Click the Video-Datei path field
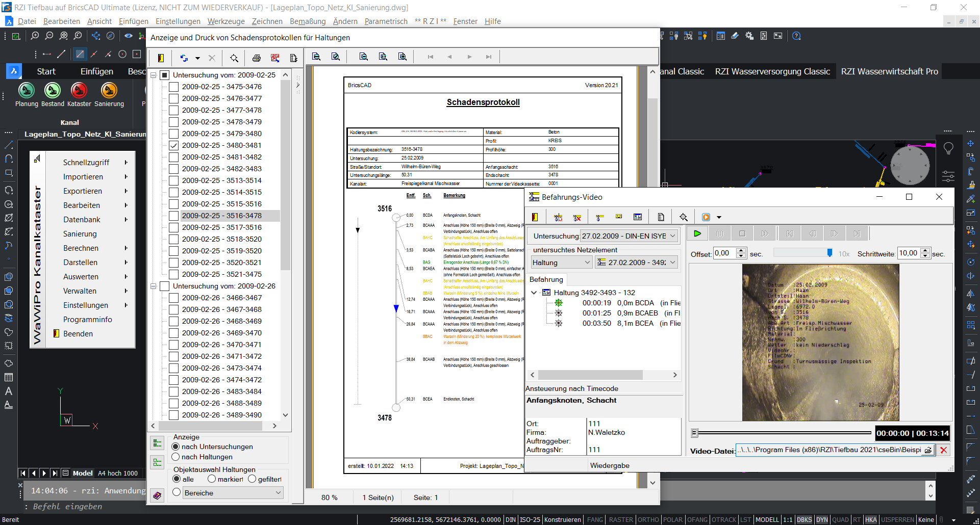This screenshot has width=980, height=525. (x=829, y=450)
